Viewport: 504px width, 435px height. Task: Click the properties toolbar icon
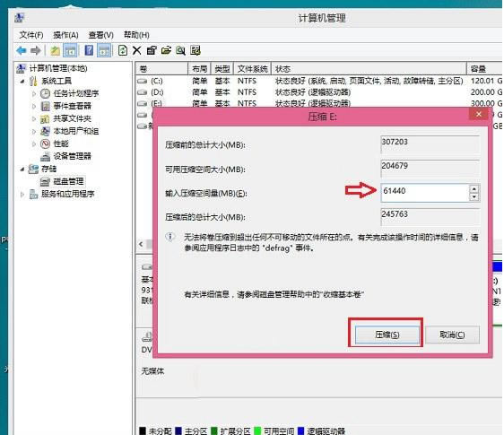tap(152, 50)
